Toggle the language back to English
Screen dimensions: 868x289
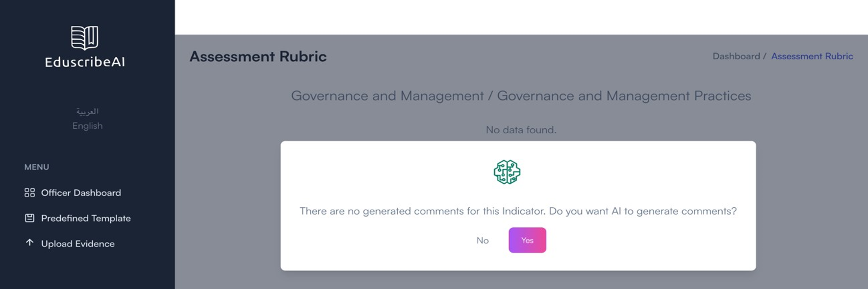point(87,125)
